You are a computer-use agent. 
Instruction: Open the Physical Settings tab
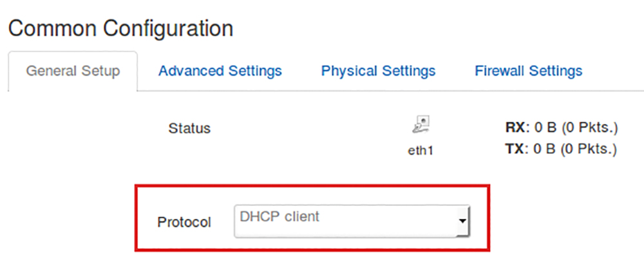(x=378, y=71)
